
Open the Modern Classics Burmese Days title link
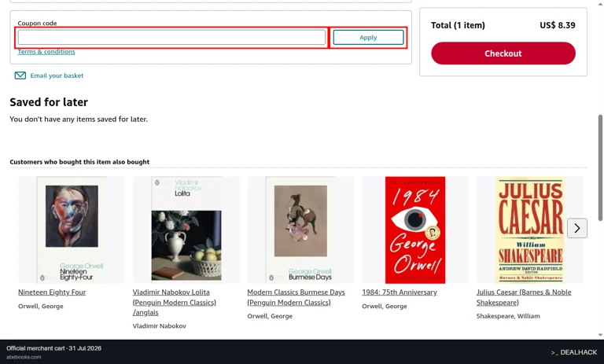click(296, 297)
